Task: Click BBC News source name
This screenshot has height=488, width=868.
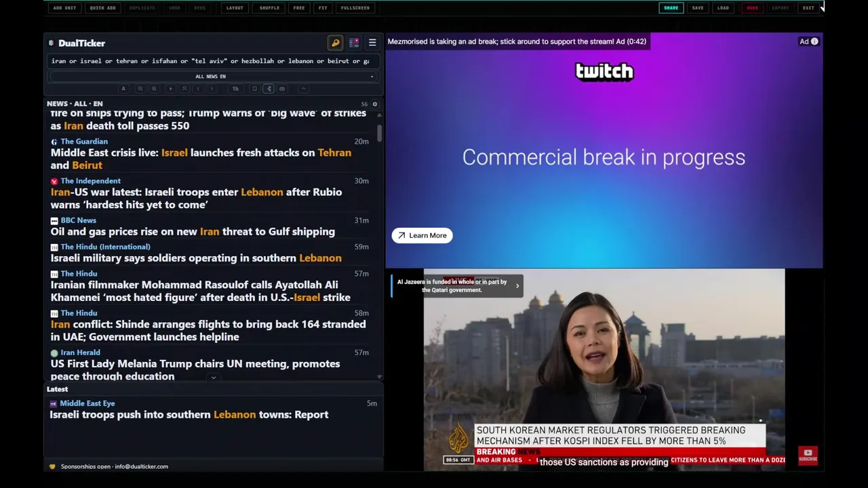Action: click(78, 220)
